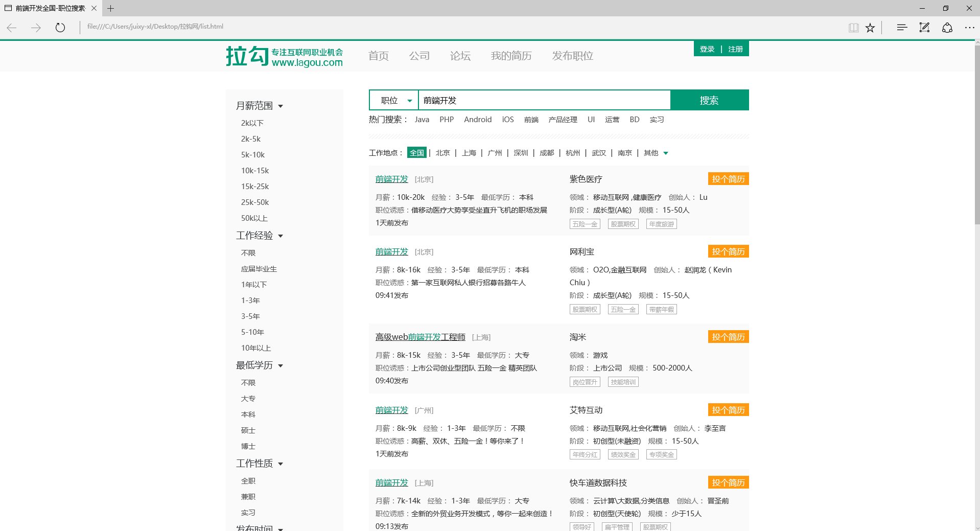
Task: Close the 前端开发全国 browser tab
Action: coord(94,8)
